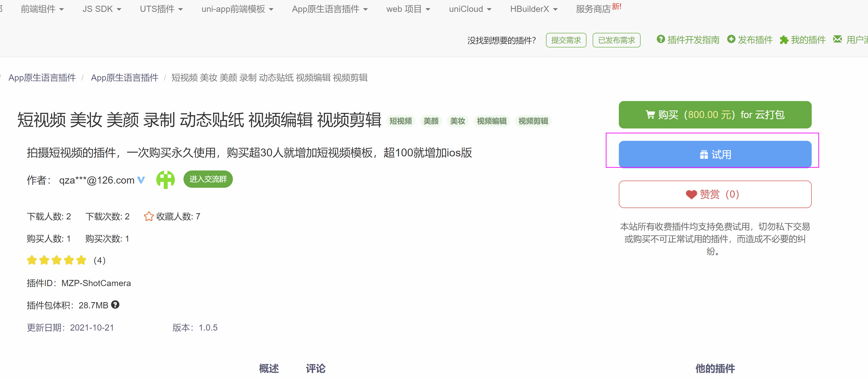Click the 购买人数: 1 statistic
Viewport: 868px width, 378px height.
pos(49,238)
